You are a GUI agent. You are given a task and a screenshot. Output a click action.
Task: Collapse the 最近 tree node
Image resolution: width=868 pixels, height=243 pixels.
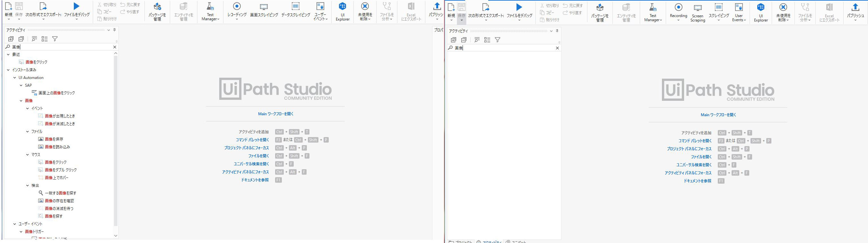[8, 54]
